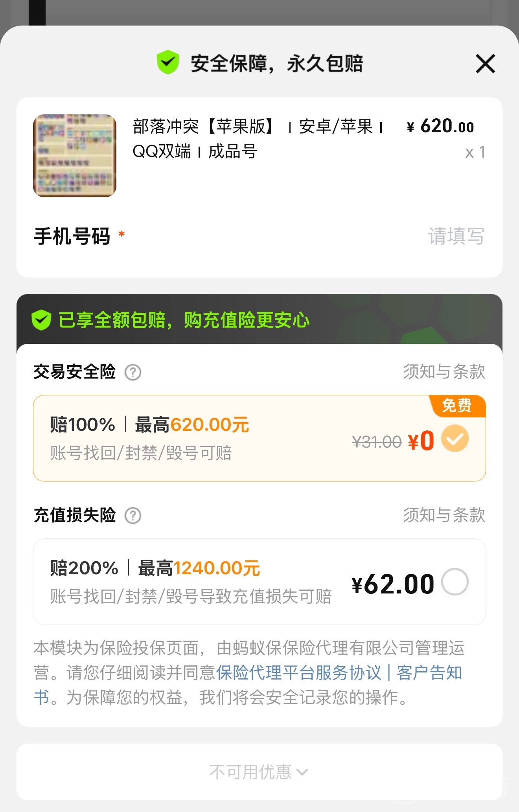Open the Clash of Clans product thumbnail
Image resolution: width=519 pixels, height=812 pixels.
(x=75, y=156)
